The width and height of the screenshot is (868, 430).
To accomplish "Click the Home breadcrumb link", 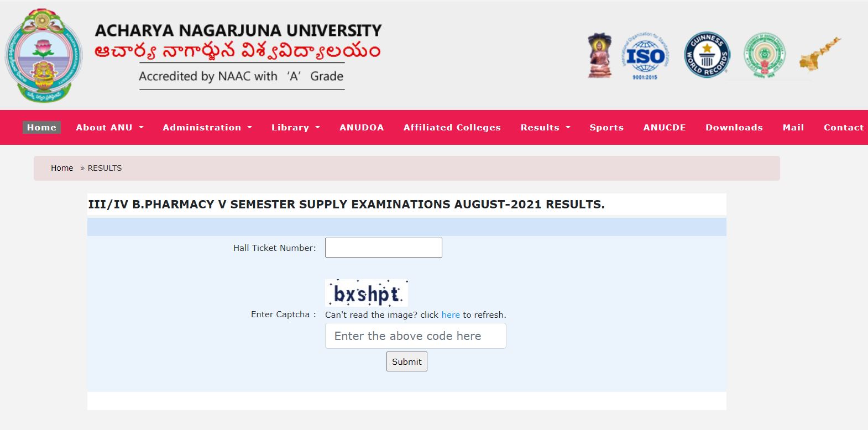I will coord(62,168).
